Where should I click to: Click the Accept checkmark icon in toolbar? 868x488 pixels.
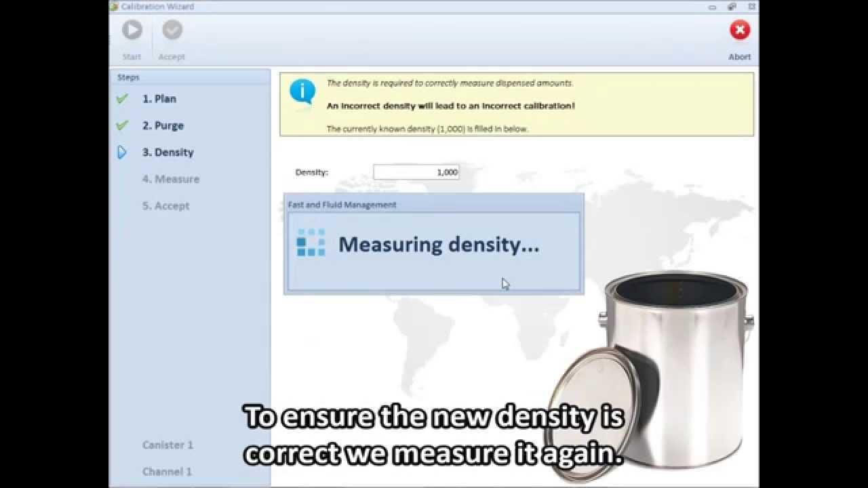tap(172, 30)
